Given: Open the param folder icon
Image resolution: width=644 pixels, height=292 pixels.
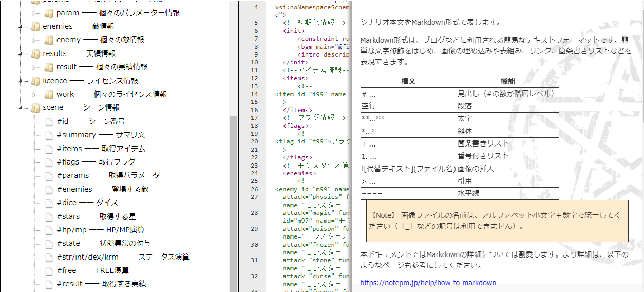Looking at the screenshot, I should tap(49, 13).
